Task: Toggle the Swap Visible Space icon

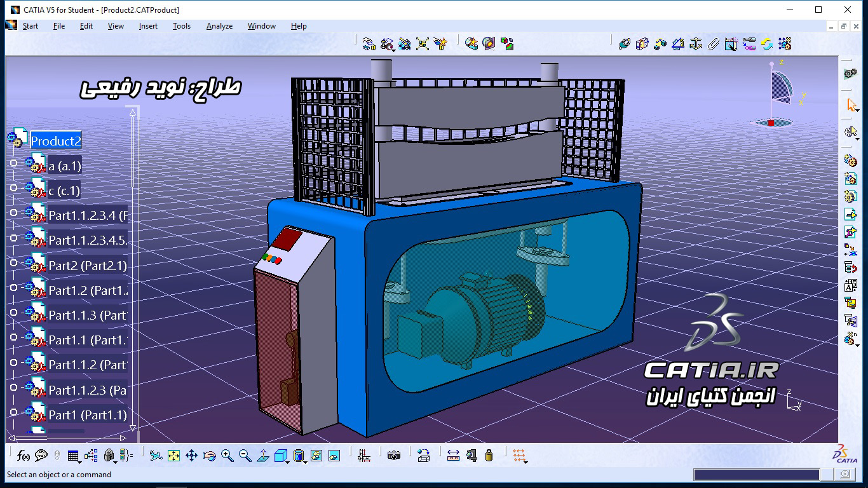Action: point(334,456)
